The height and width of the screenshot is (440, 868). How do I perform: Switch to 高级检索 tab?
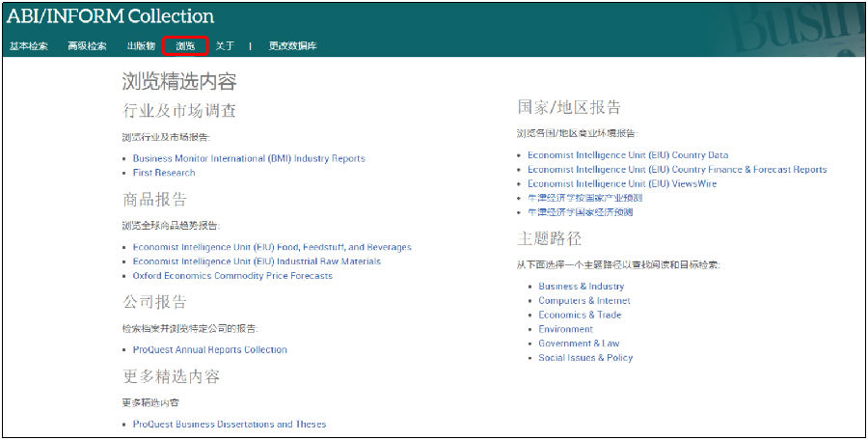[x=87, y=46]
